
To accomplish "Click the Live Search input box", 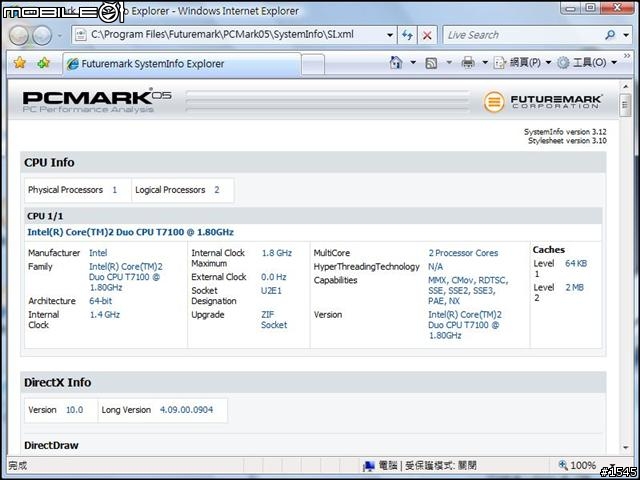I will (522, 35).
